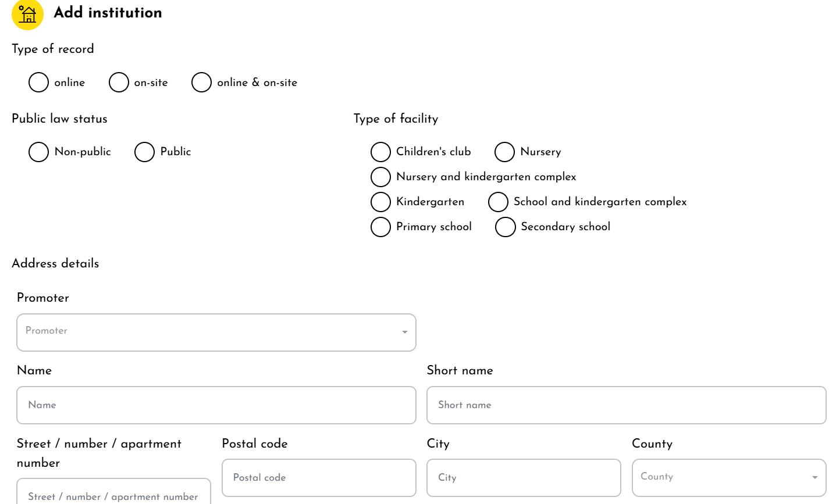Select Nursery and kindergarten complex option
836x504 pixels.
point(380,177)
